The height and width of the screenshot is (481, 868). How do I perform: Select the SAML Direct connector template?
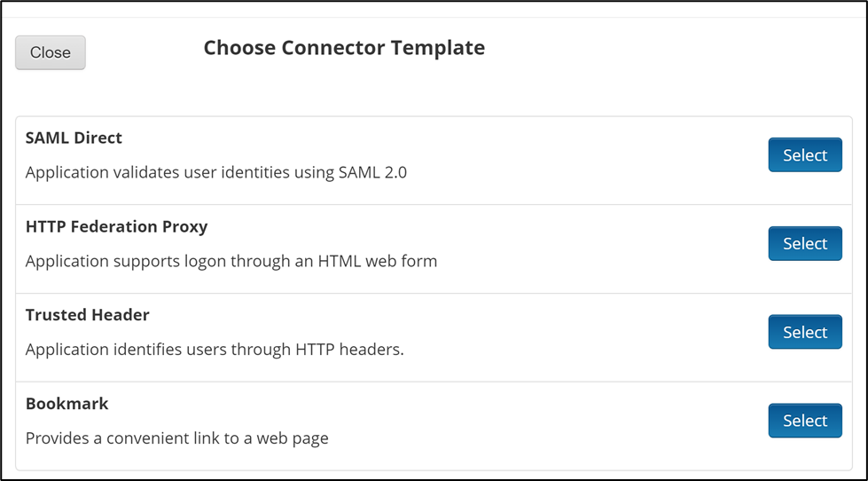tap(804, 155)
